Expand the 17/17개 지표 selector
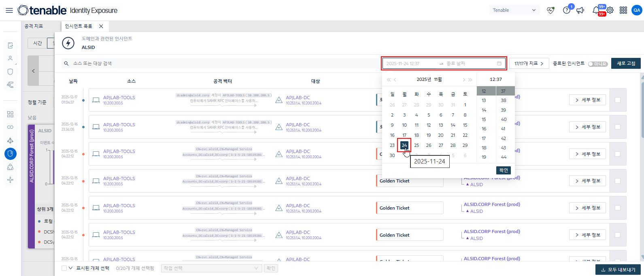Screen dimensions: 644x276 tap(529, 64)
